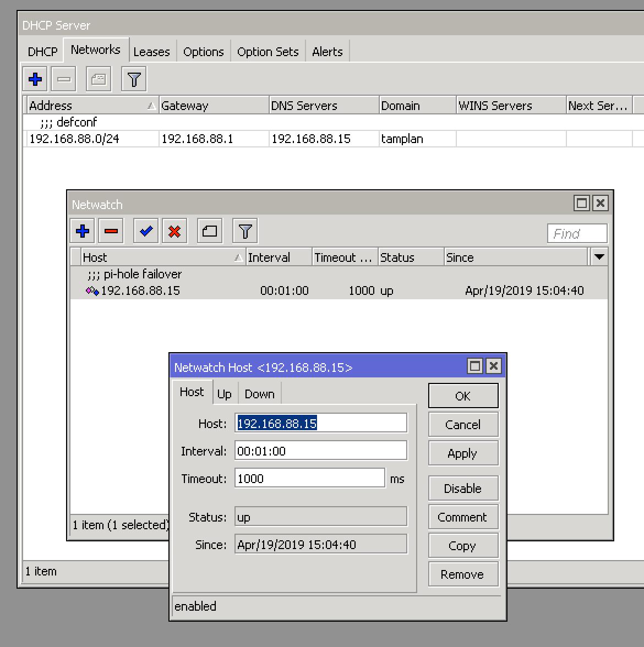Click the Interval input field
The width and height of the screenshot is (644, 647).
point(321,451)
